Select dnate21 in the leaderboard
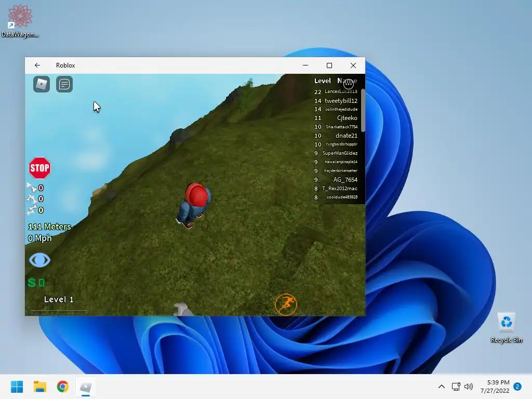This screenshot has width=532, height=399. coord(347,136)
